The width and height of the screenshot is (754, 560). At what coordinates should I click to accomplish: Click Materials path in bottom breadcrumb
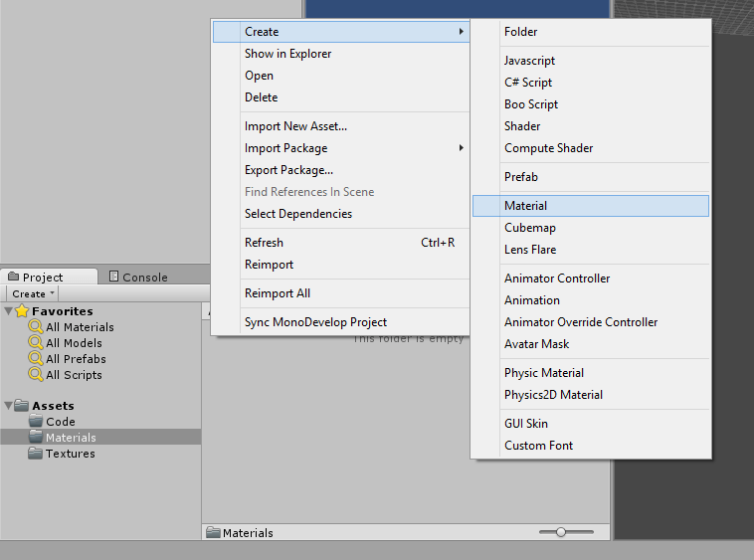click(247, 533)
